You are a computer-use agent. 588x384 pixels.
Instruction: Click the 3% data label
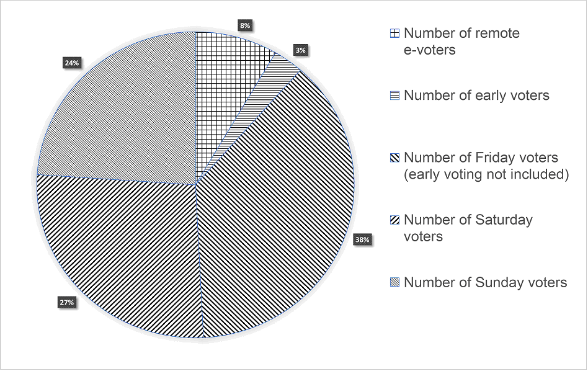[301, 50]
